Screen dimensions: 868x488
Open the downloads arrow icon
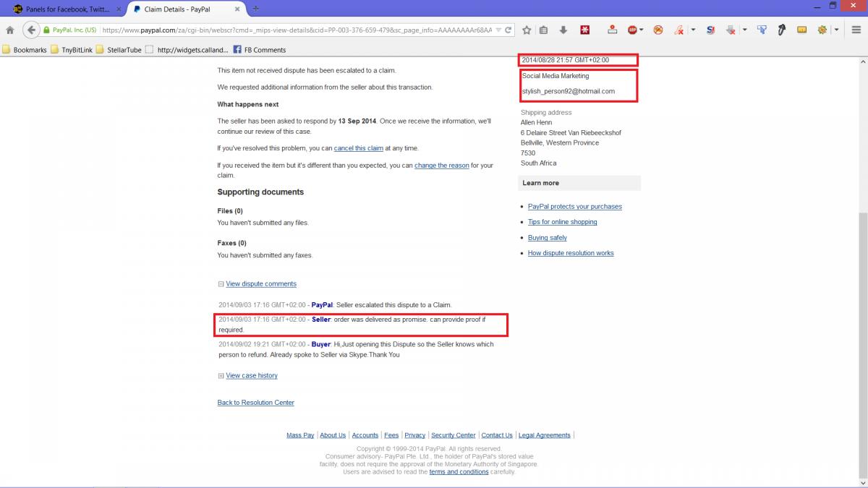pyautogui.click(x=563, y=30)
